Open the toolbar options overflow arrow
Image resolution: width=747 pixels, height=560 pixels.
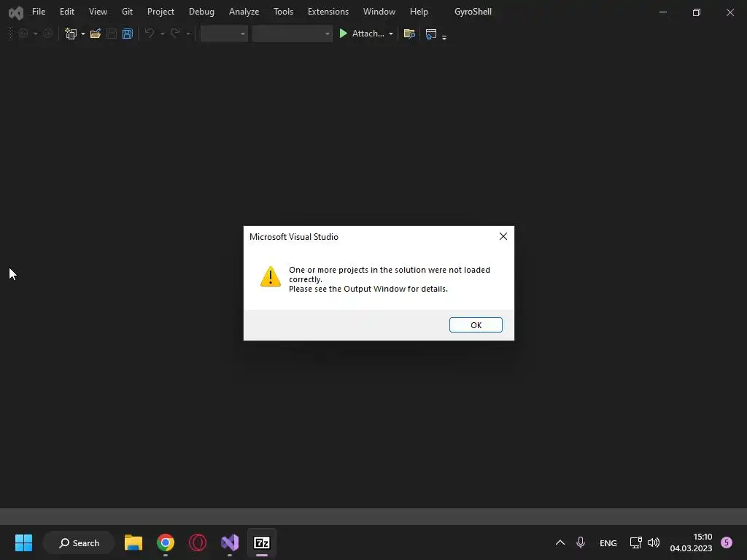[444, 36]
